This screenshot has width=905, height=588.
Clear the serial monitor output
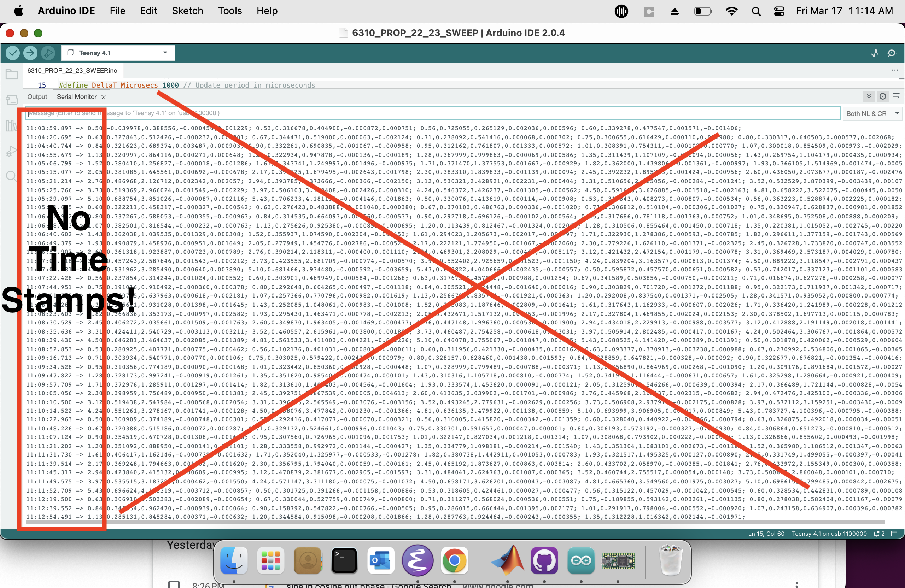pyautogui.click(x=896, y=96)
